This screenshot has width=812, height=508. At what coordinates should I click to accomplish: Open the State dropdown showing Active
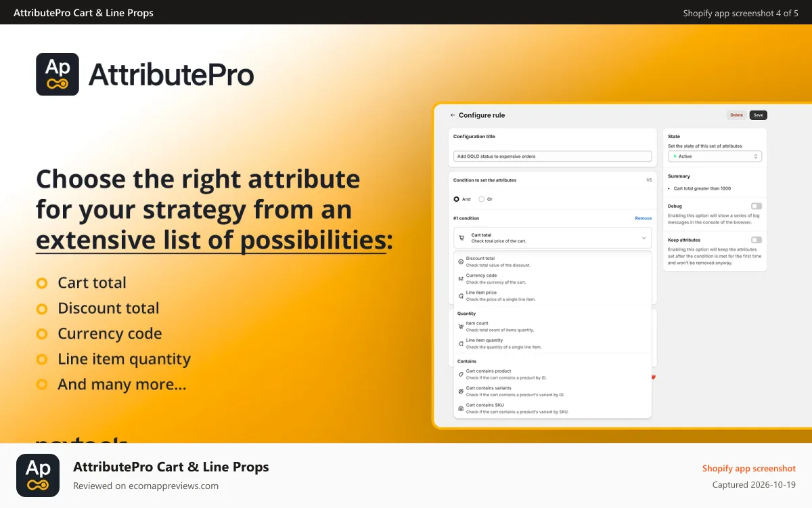point(715,156)
